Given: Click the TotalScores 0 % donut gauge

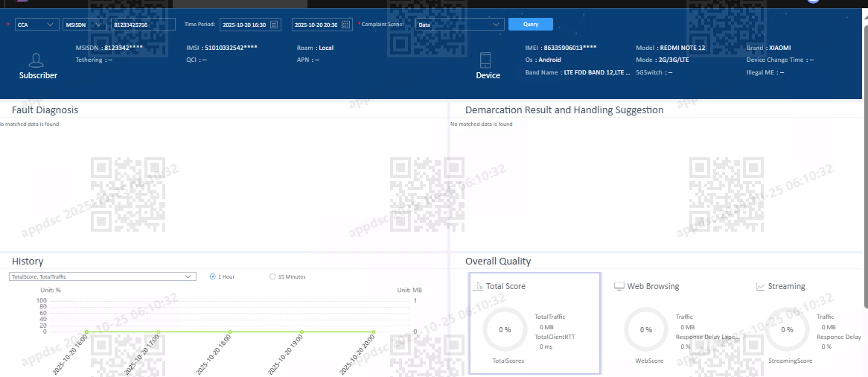Looking at the screenshot, I should [504, 330].
